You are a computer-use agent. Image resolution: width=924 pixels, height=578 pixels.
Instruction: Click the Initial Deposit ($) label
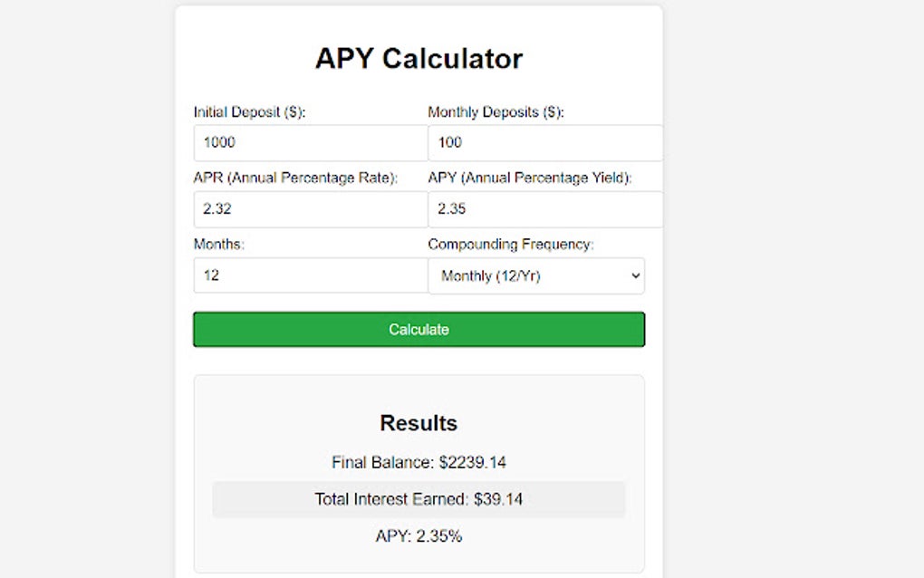(x=246, y=111)
